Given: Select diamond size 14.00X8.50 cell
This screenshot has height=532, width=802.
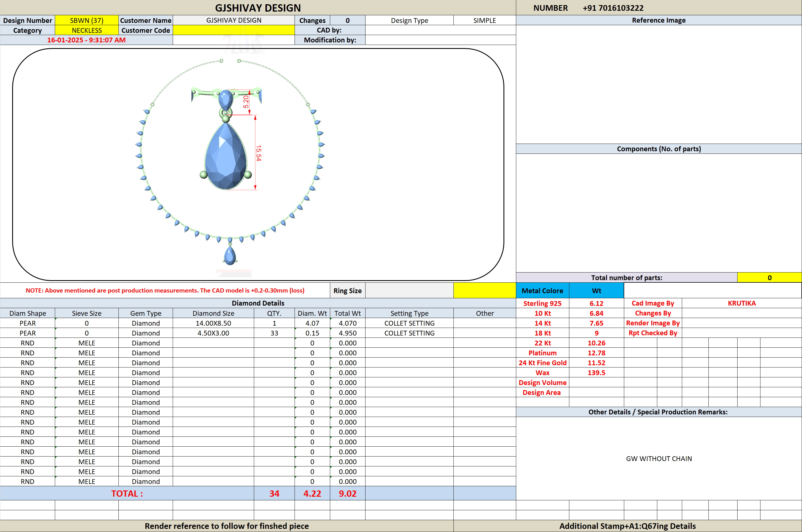Looking at the screenshot, I should pos(213,323).
